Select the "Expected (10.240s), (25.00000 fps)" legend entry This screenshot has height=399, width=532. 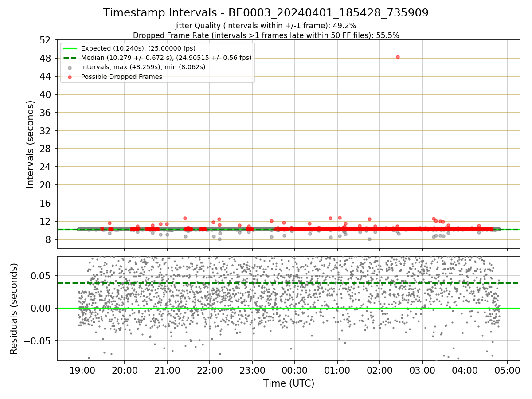[x=138, y=48]
